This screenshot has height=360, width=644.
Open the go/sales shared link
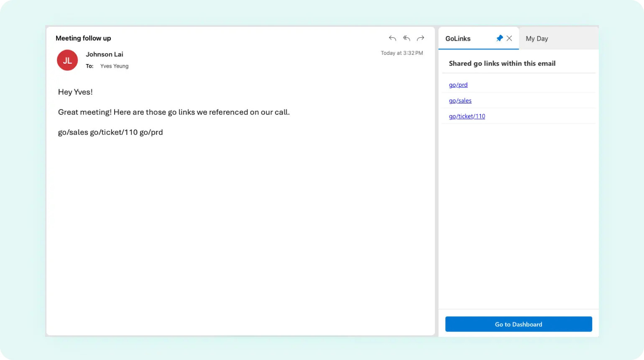(460, 100)
